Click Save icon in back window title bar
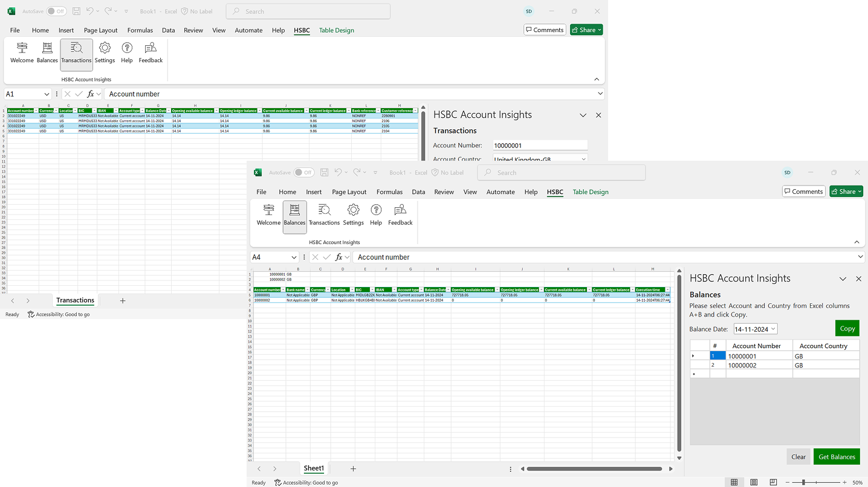868x487 pixels. pos(76,11)
